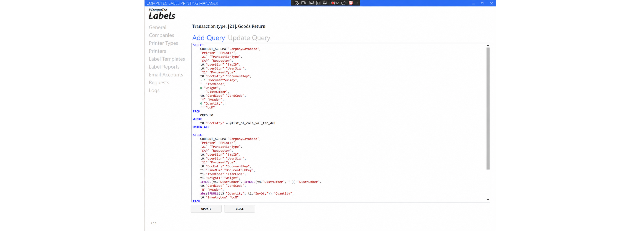The image size is (644, 232).
Task: Click the hot reload camera-like toolbar icon
Action: pos(304,3)
